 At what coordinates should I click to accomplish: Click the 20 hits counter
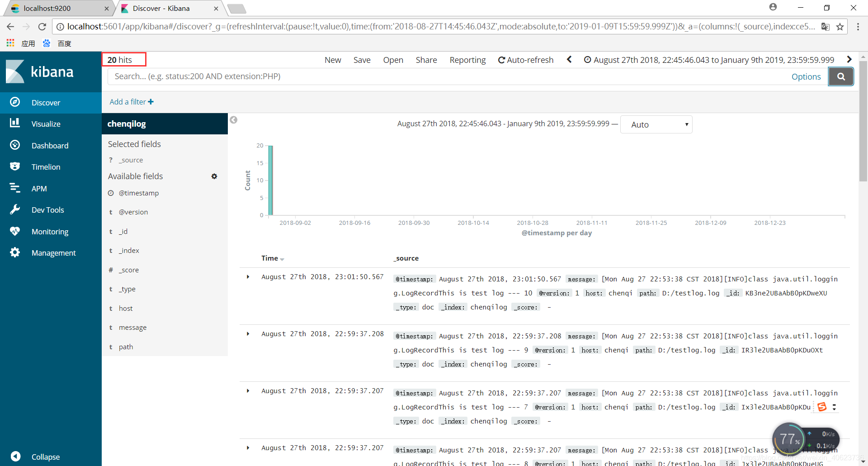coord(120,60)
